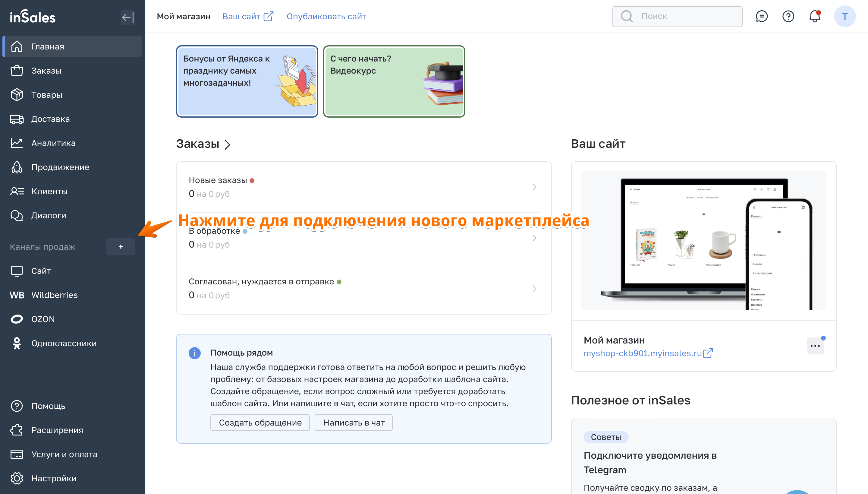Screen dimensions: 868x494
Task: Go to Товары in sidebar
Action: (x=46, y=95)
